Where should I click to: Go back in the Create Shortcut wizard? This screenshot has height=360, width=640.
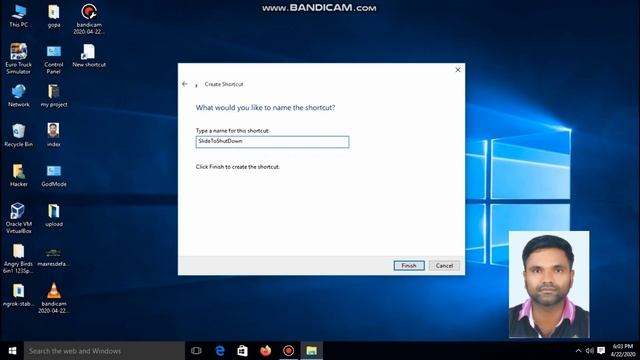point(185,84)
